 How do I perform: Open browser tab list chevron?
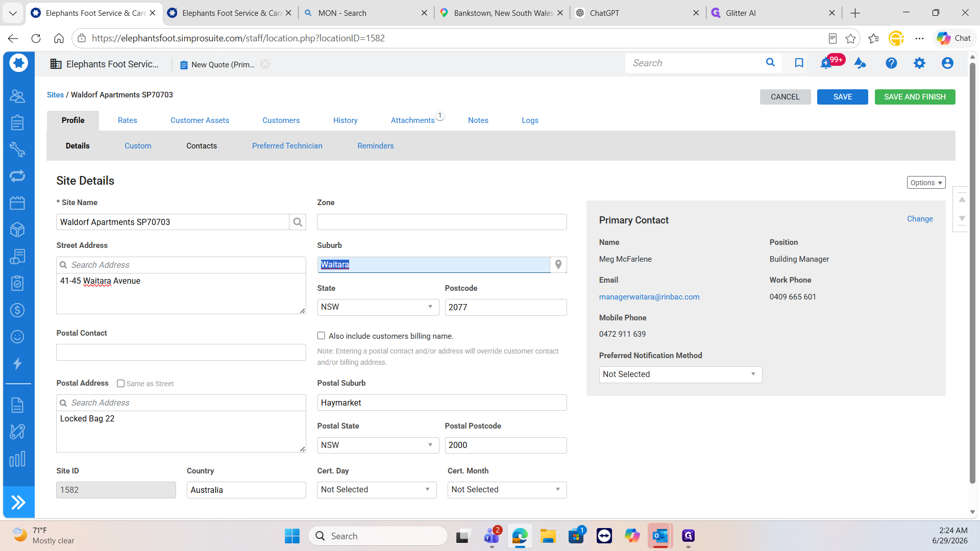[13, 13]
